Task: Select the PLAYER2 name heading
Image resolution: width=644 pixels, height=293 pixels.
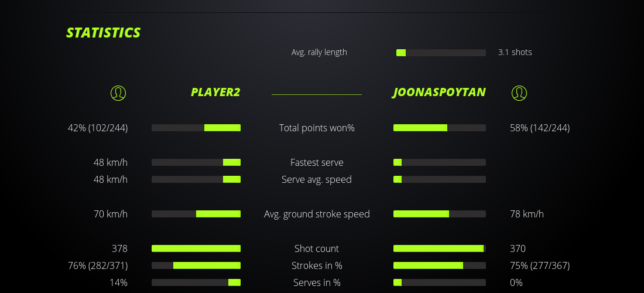Action: coord(215,92)
